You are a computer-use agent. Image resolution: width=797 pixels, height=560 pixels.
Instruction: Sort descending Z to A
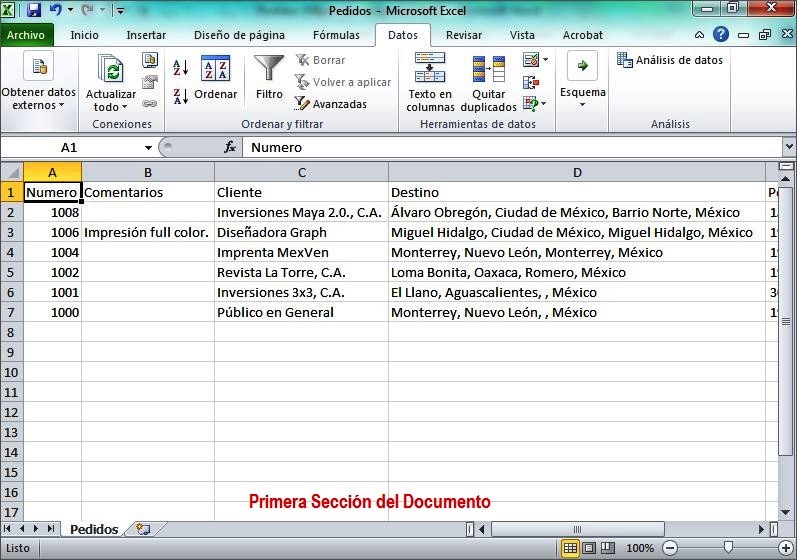point(180,96)
